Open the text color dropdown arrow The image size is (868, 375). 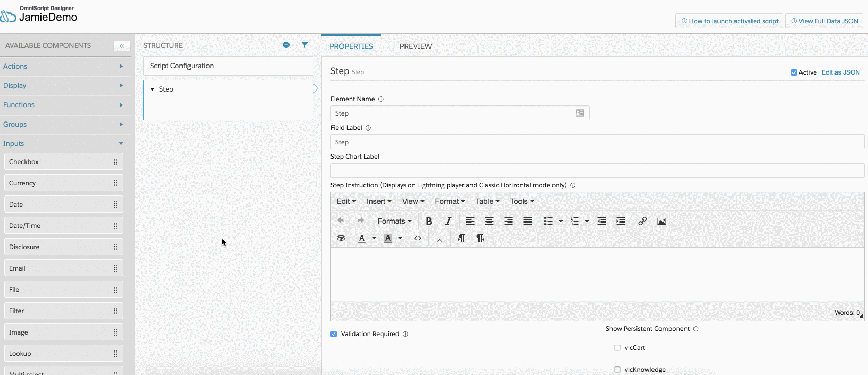pos(374,238)
